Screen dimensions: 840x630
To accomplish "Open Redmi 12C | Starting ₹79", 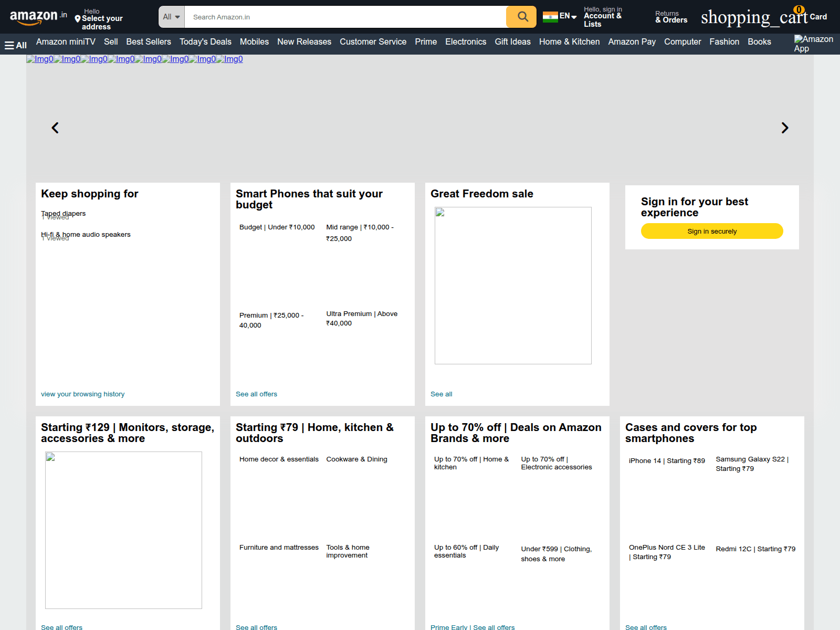I will 755,549.
